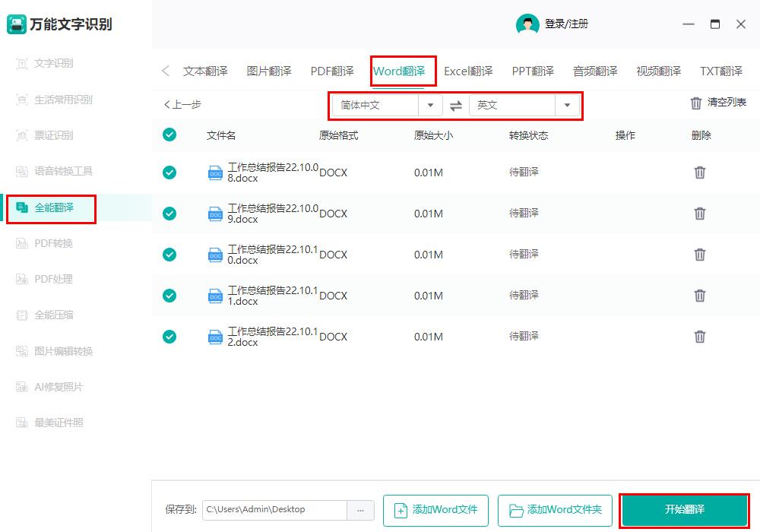
Task: Switch to the Excel翻译 tab
Action: click(x=468, y=71)
